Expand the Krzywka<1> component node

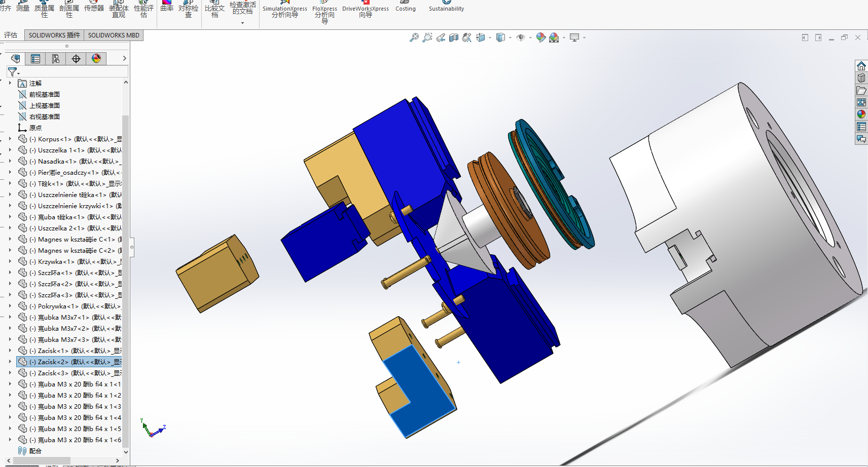tap(10, 261)
